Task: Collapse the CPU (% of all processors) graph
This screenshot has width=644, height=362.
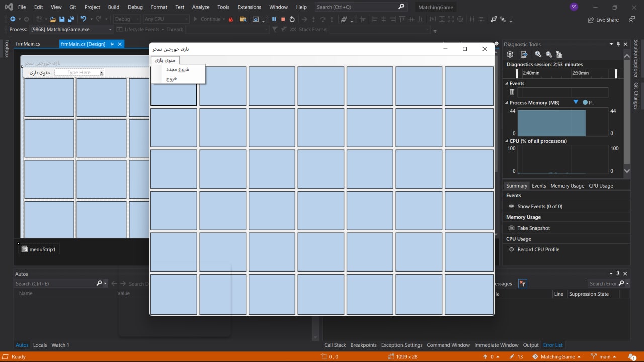Action: point(507,141)
